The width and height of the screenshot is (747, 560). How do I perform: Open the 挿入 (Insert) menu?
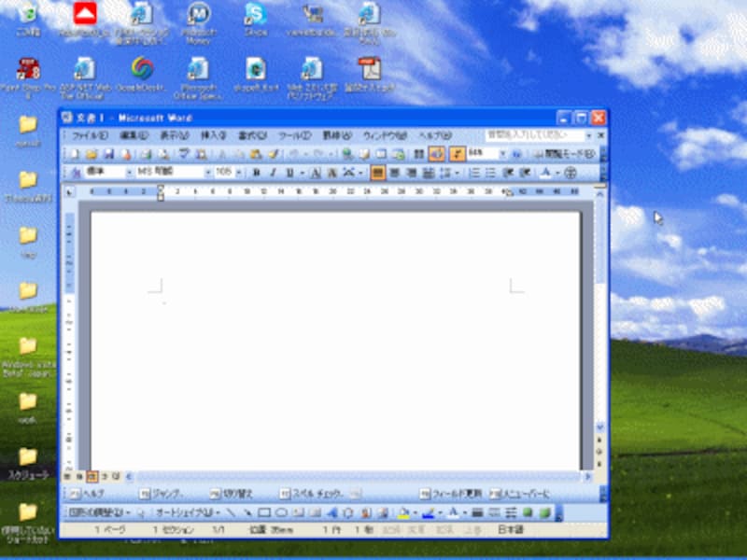213,135
